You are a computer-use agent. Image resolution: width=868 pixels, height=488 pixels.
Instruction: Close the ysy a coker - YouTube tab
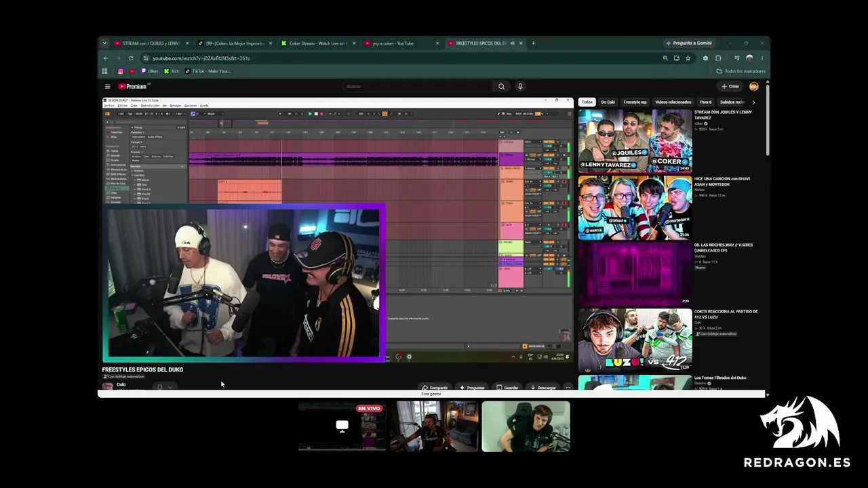pyautogui.click(x=437, y=43)
